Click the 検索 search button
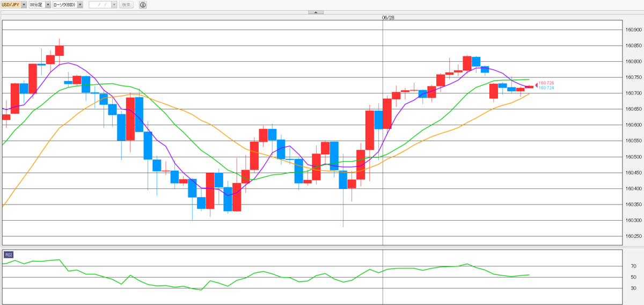Screen dimensions: 644x305 (x=126, y=4)
